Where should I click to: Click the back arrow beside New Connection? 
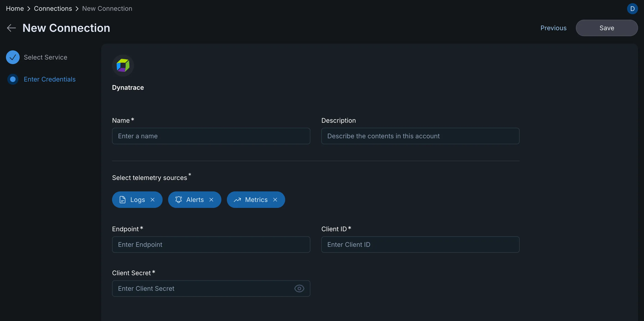pyautogui.click(x=11, y=28)
